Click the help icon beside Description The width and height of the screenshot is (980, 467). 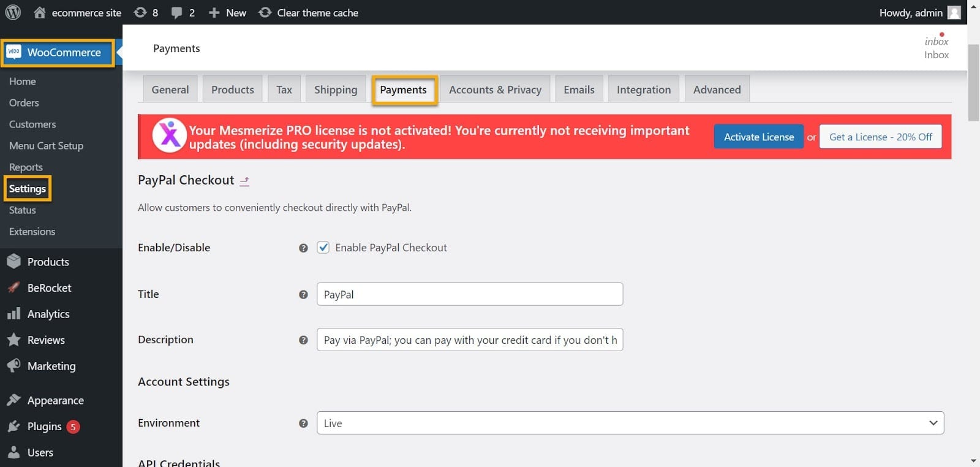coord(303,340)
